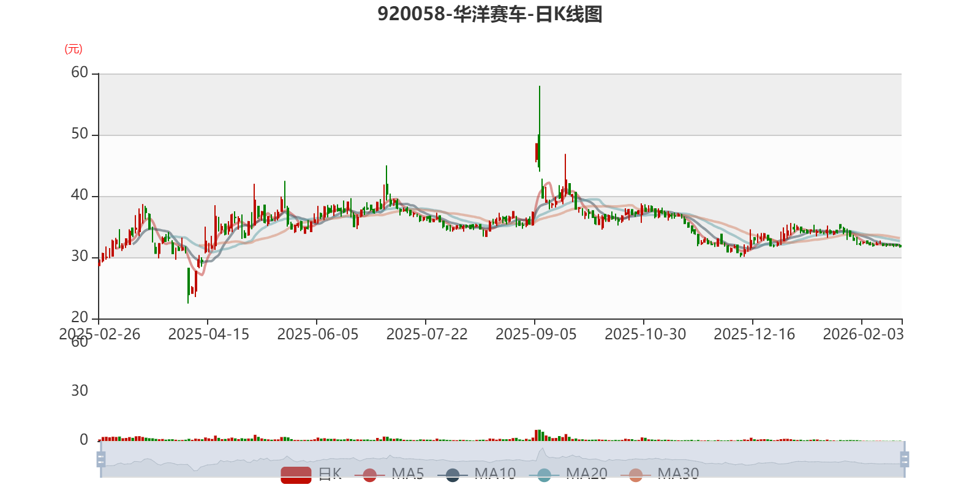
Task: Click the price axis 30 label beside the candlesticks
Action: [80, 257]
